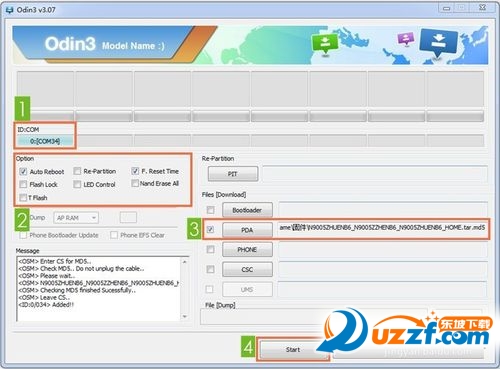Browse firmware with the PDA button
Image resolution: width=500 pixels, height=369 pixels.
247,230
